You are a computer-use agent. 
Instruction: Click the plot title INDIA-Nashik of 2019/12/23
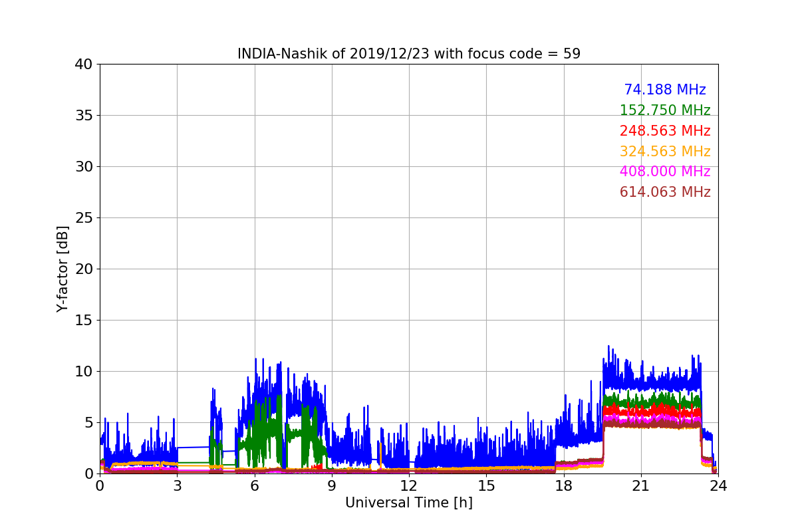tap(408, 54)
